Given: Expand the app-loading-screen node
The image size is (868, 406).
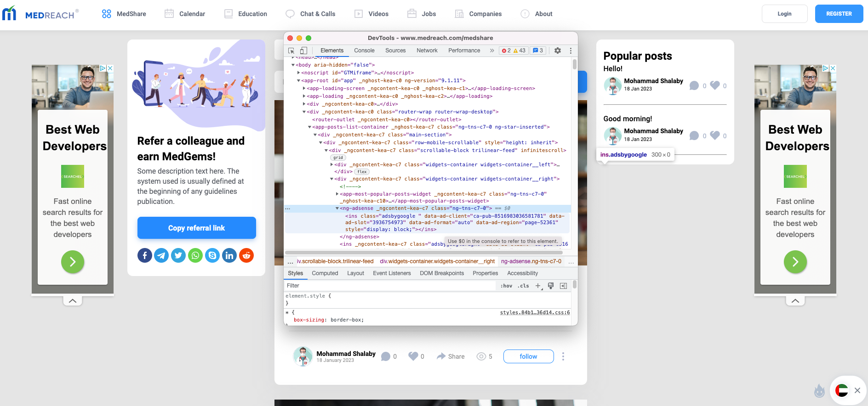Looking at the screenshot, I should pos(304,88).
